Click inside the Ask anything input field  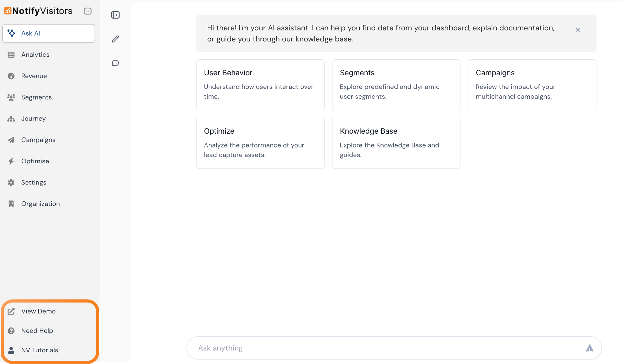pyautogui.click(x=346, y=348)
